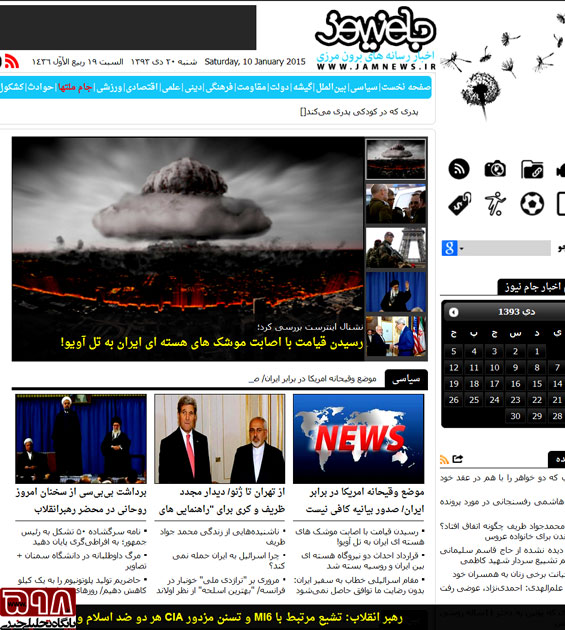The width and height of the screenshot is (565, 630).
Task: Open the صفحه نخست menu item
Action: pos(405,87)
